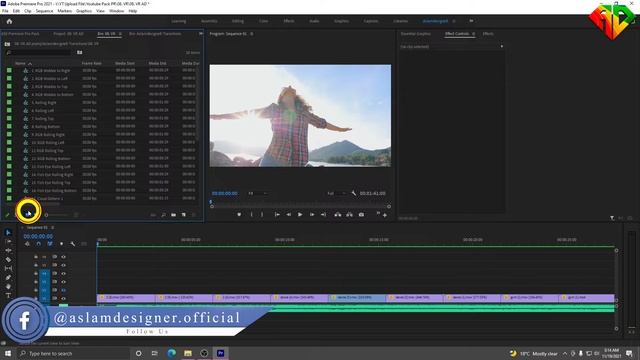Viewport: 640px width, 360px height.
Task: Click Automate to Sequence icon
Action: tap(153, 215)
